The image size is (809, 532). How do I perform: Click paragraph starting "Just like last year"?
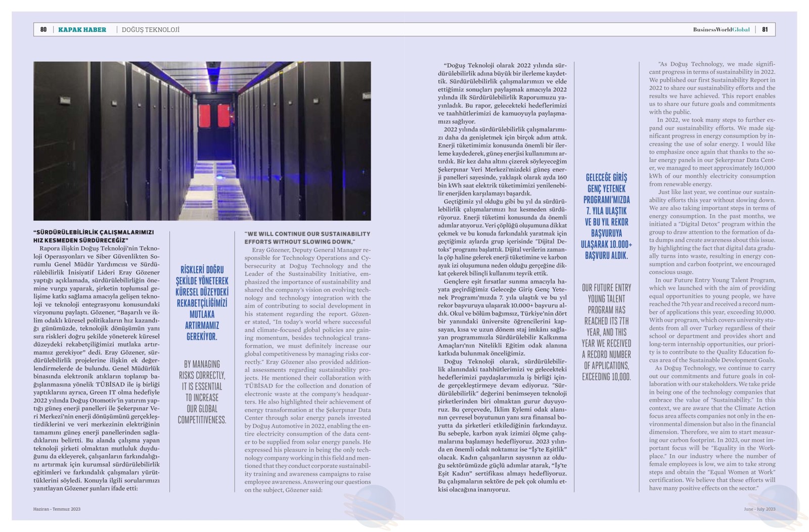coord(712,232)
